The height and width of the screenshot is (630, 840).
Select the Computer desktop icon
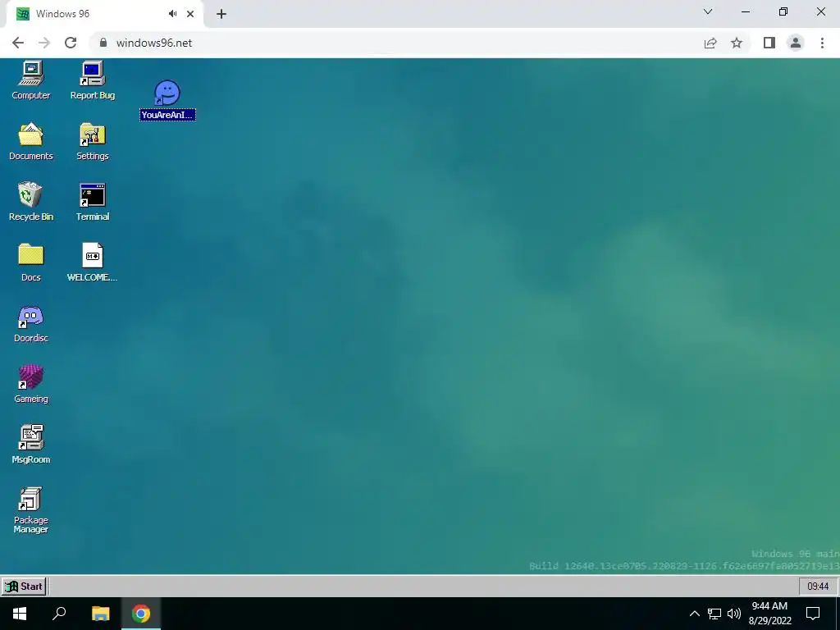click(30, 80)
